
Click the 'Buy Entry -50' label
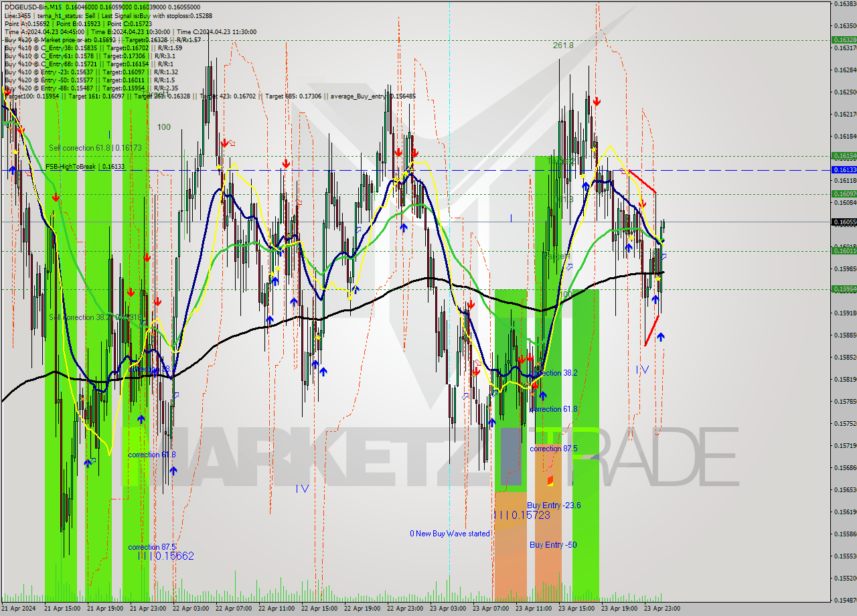coord(553,545)
